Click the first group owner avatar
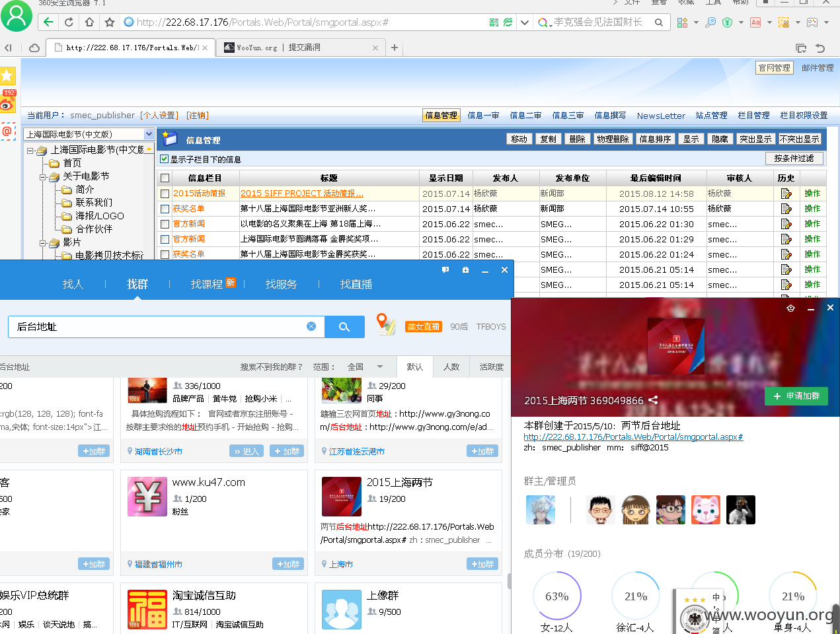The image size is (840, 634). click(x=540, y=510)
